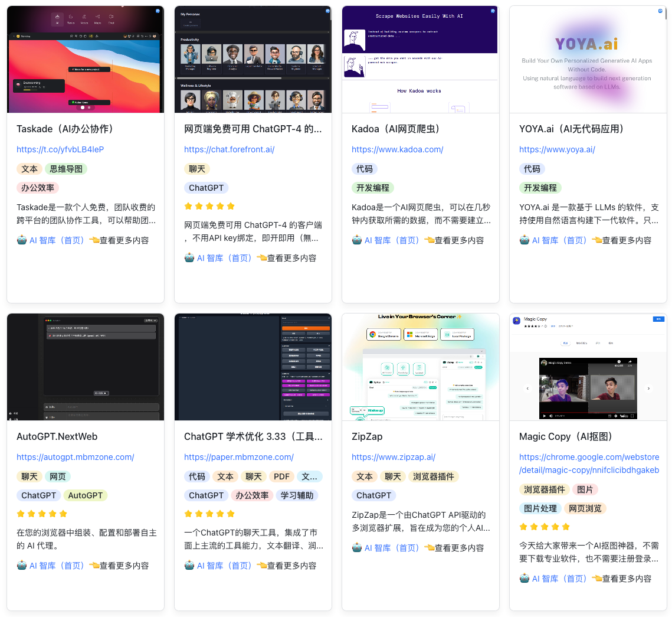The height and width of the screenshot is (617, 672).
Task: Select the 浏览器插件 tag on the ZipZap card
Action: [434, 476]
